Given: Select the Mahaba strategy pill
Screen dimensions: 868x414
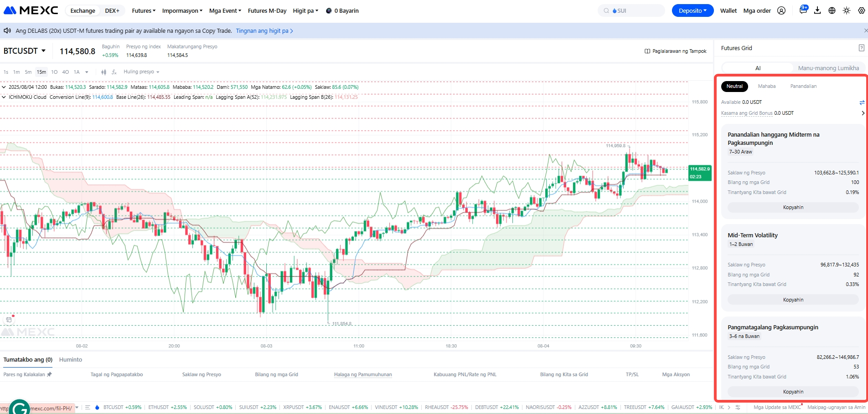Looking at the screenshot, I should pos(767,86).
